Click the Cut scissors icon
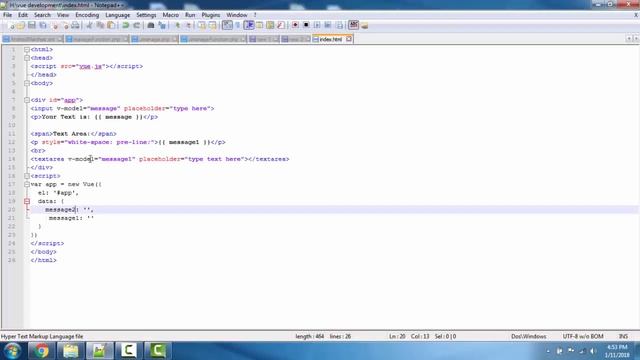This screenshot has height=360, width=640. pyautogui.click(x=89, y=25)
